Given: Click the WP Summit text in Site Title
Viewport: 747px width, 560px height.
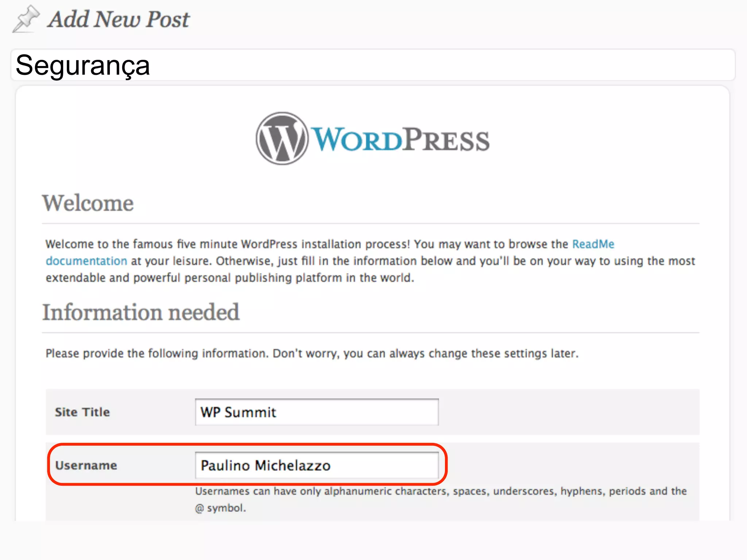Looking at the screenshot, I should tap(238, 412).
